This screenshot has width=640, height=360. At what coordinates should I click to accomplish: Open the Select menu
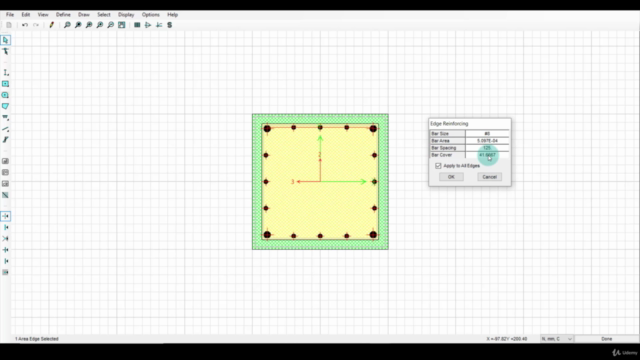coord(104,15)
